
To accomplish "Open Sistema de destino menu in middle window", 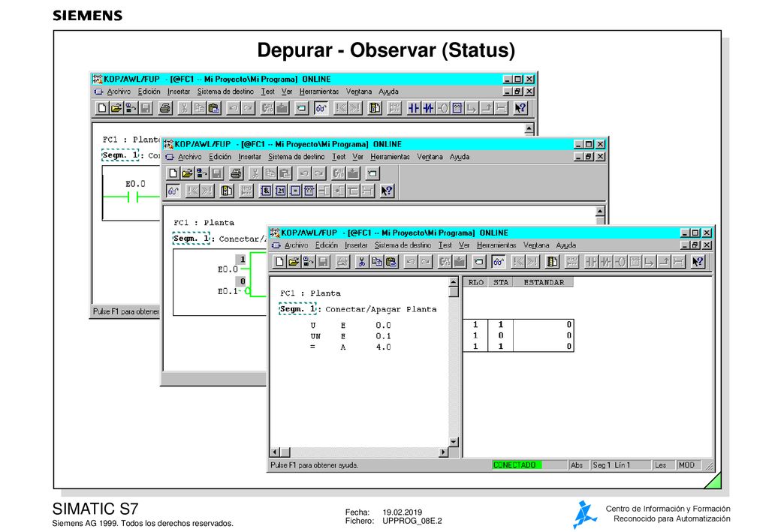I will click(296, 157).
